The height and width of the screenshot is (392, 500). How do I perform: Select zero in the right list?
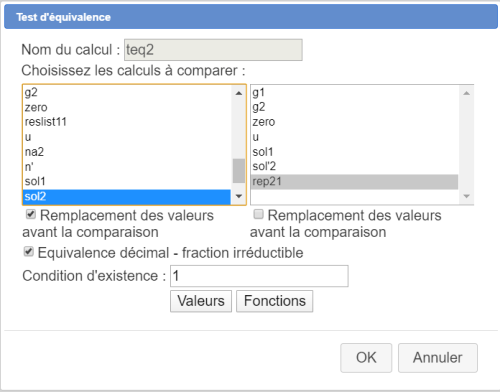[354, 122]
